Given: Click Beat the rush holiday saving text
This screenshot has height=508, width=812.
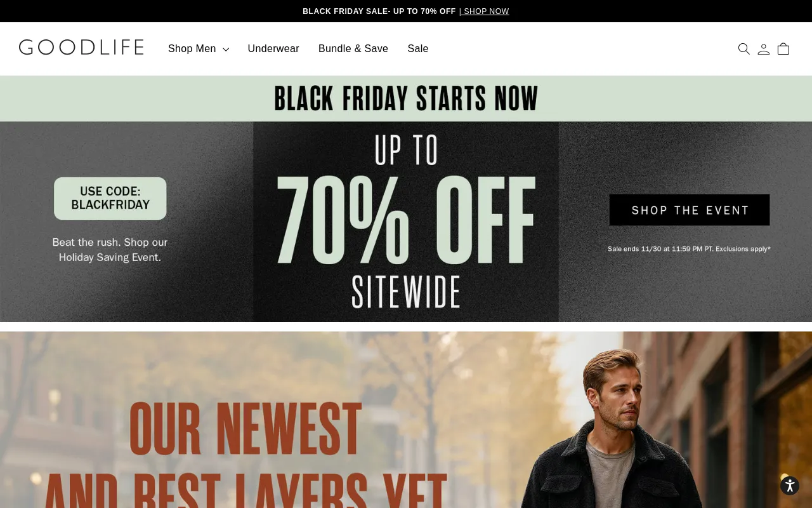Looking at the screenshot, I should tap(110, 250).
